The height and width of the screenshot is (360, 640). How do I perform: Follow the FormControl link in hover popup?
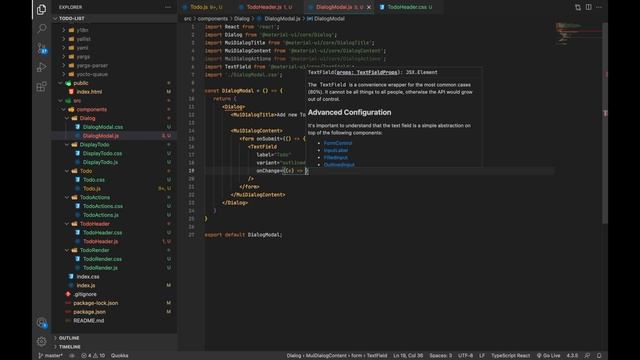click(x=338, y=143)
